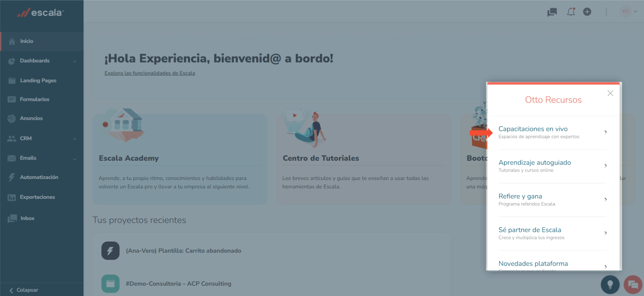Click the Carrito abandonado lightning icon

[110, 251]
